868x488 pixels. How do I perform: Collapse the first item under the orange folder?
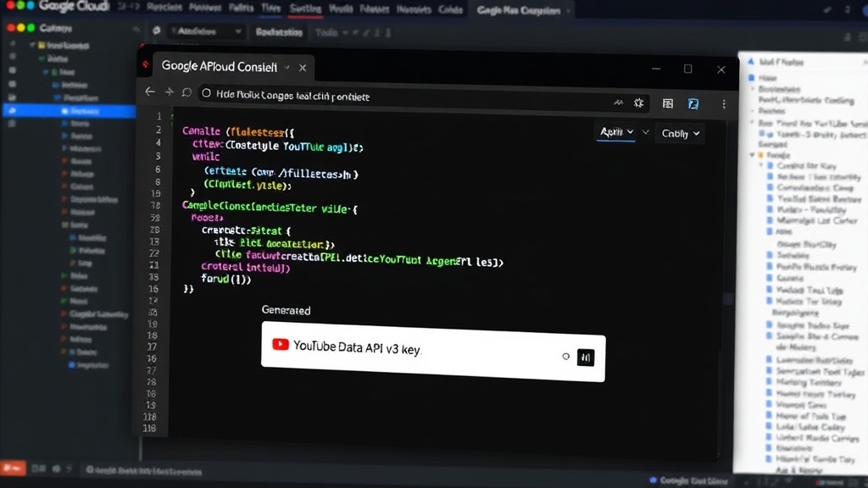(x=761, y=165)
